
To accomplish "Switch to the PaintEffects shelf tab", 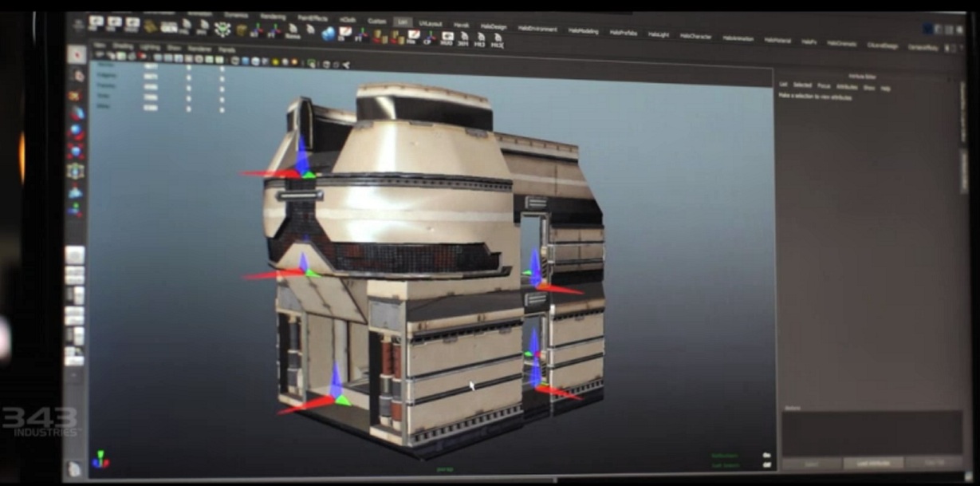I will click(x=312, y=18).
